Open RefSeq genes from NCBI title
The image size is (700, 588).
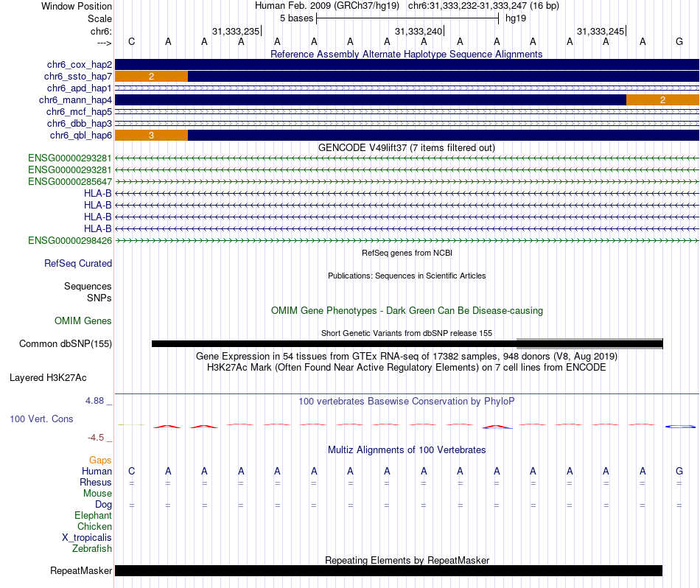(407, 253)
